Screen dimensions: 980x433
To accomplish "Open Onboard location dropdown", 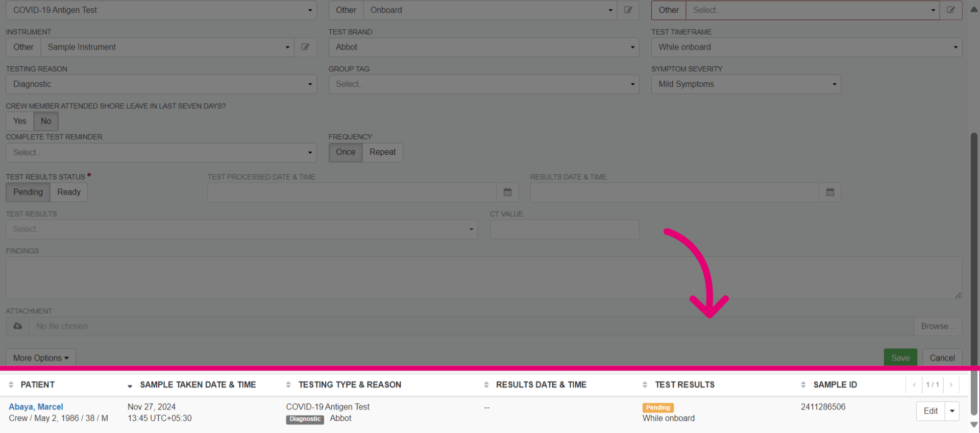I will click(490, 10).
